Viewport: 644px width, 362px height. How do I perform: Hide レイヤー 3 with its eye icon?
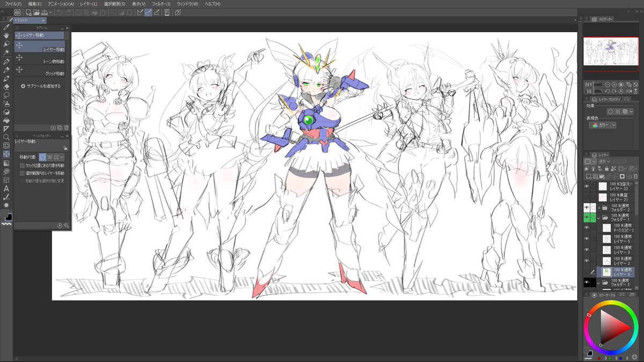coord(587,249)
